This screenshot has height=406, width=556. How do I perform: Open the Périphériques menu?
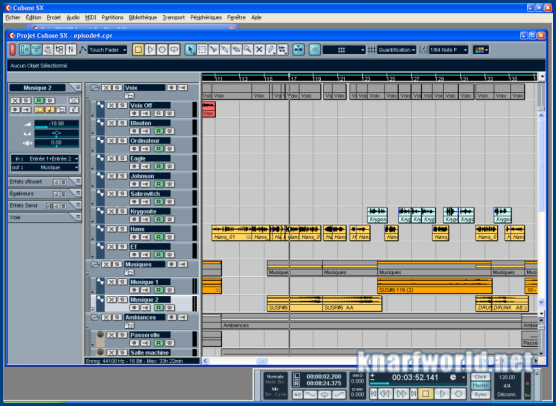pos(206,17)
